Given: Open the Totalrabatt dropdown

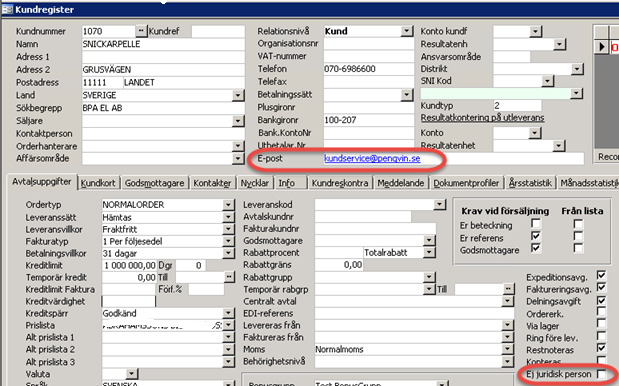Looking at the screenshot, I should (x=430, y=252).
